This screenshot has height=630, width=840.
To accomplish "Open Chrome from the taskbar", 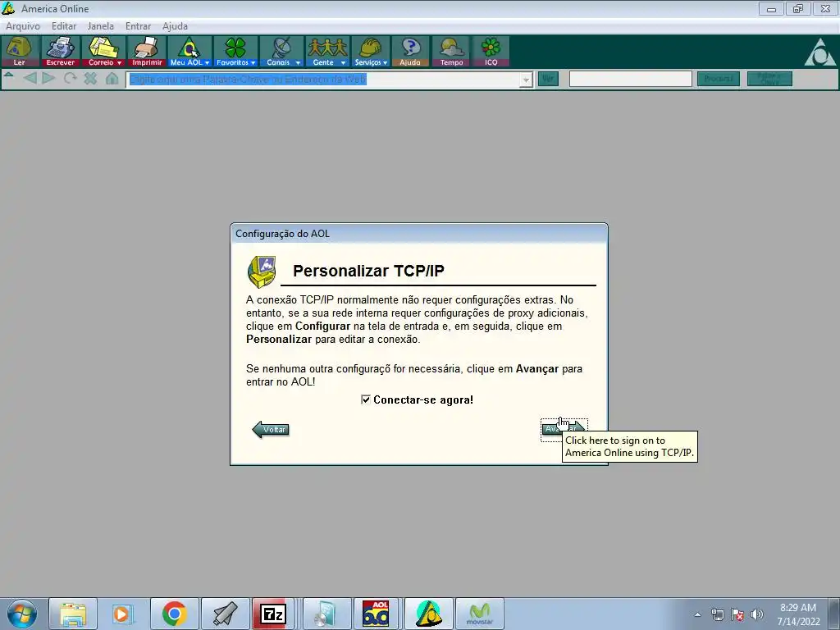I will pos(175,614).
